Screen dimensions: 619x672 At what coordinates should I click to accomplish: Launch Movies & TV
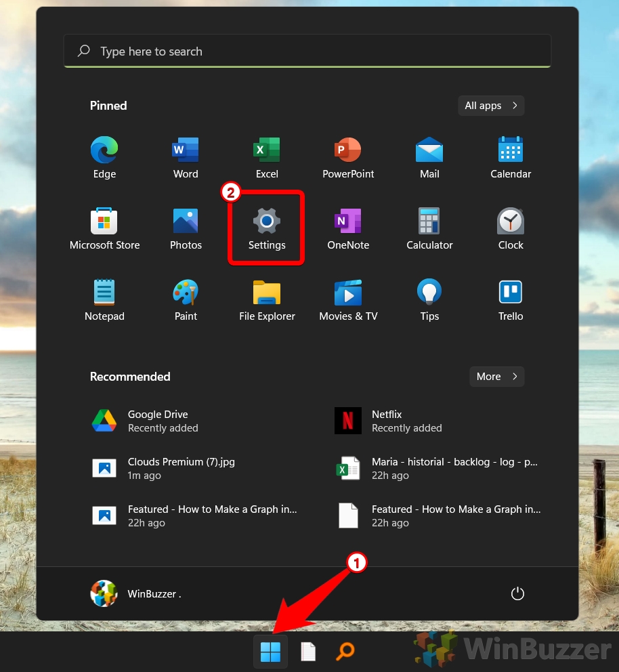click(348, 299)
